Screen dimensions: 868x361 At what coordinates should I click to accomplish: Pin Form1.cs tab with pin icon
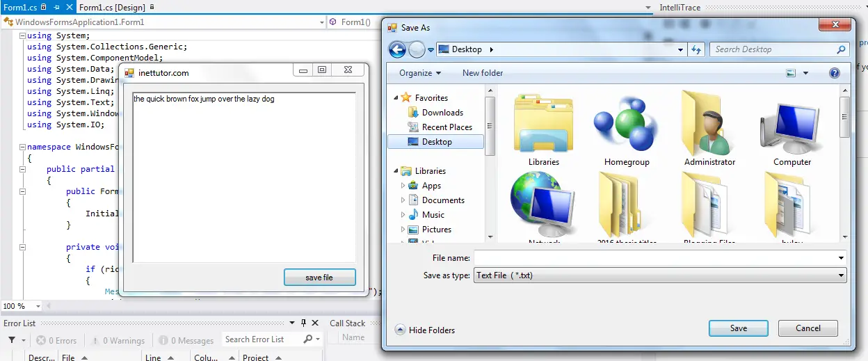point(57,7)
